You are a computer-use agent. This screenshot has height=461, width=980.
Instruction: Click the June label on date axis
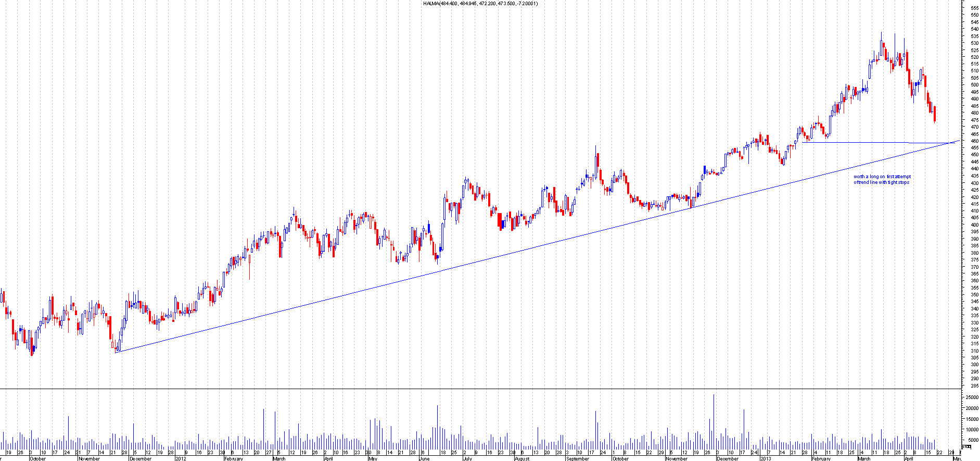(x=424, y=459)
